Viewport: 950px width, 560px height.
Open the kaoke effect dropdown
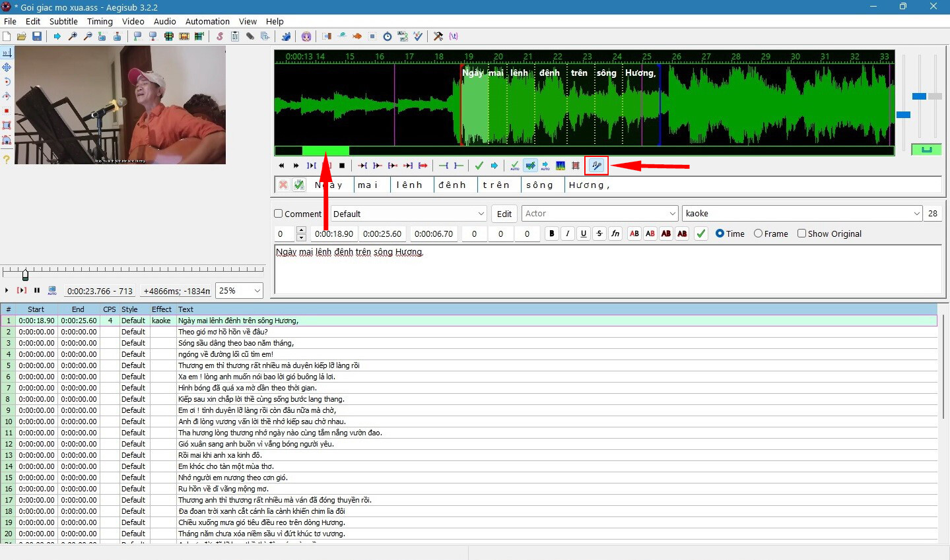(802, 214)
